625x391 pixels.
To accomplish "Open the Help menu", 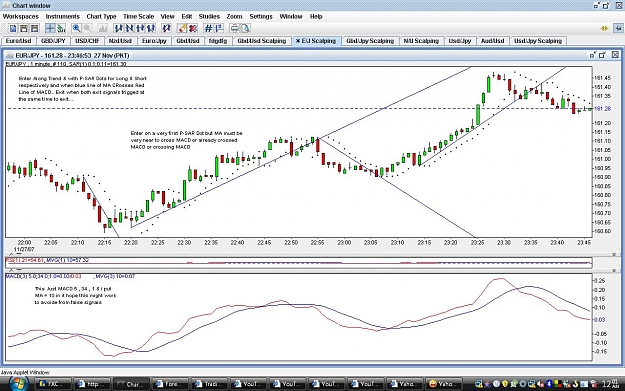I will pyautogui.click(x=316, y=16).
